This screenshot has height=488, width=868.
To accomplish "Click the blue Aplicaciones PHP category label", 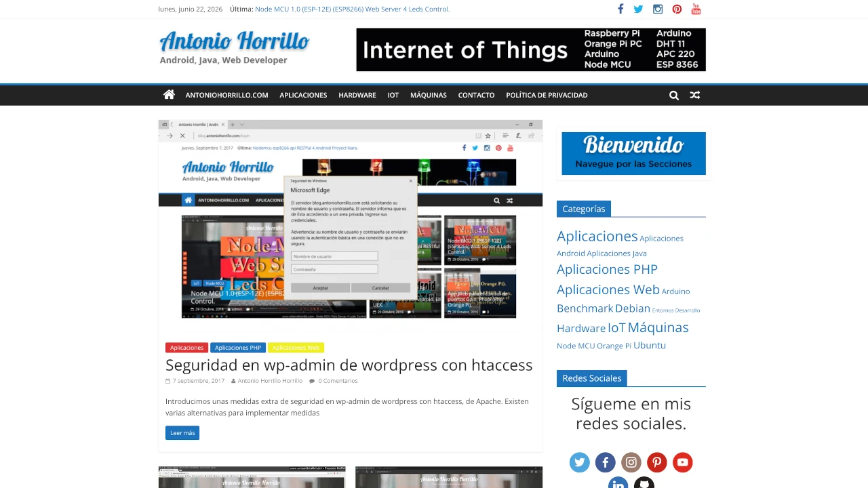I will click(238, 348).
